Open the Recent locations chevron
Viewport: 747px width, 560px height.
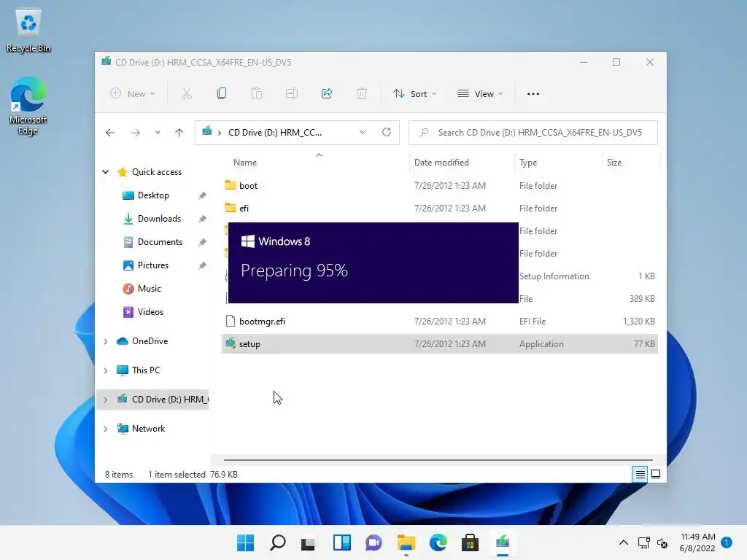(158, 133)
